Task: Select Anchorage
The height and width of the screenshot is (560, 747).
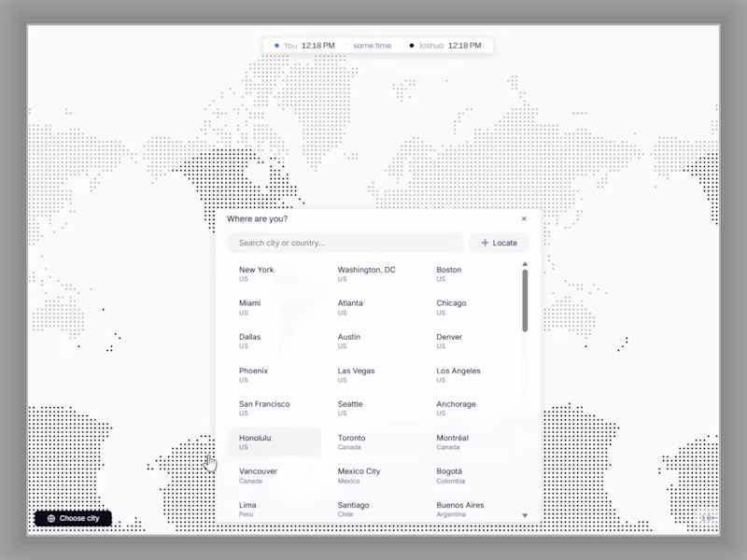Action: (472, 408)
